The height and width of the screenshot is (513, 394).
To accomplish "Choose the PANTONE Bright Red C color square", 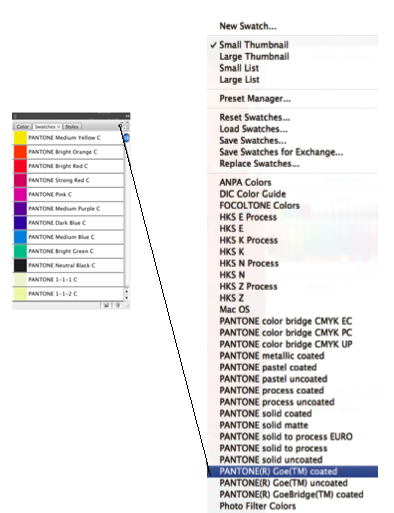I will click(20, 166).
